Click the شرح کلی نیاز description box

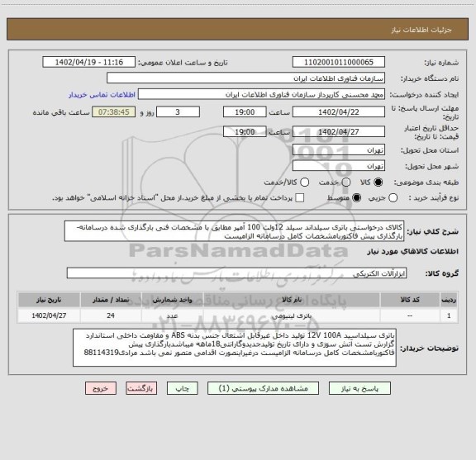coord(235,231)
